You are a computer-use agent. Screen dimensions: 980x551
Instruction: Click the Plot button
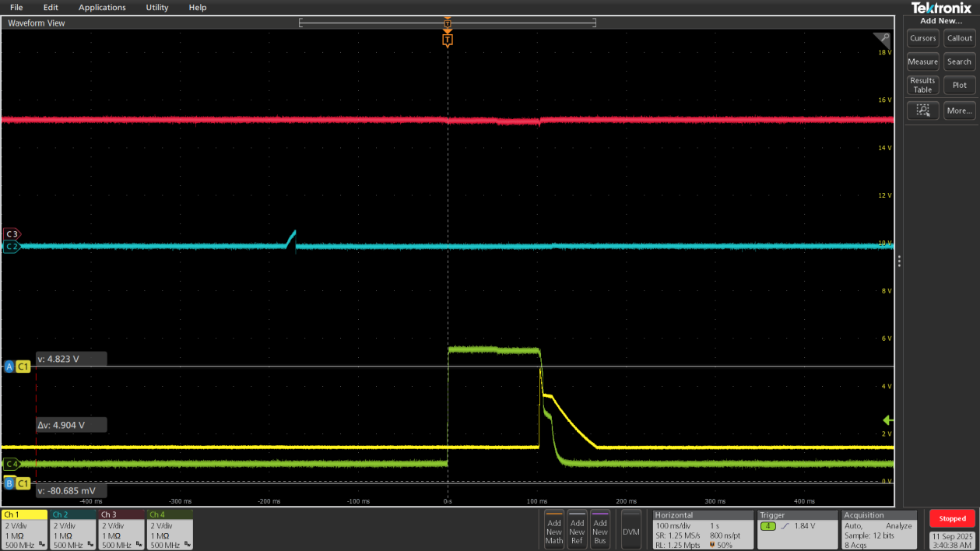(960, 85)
